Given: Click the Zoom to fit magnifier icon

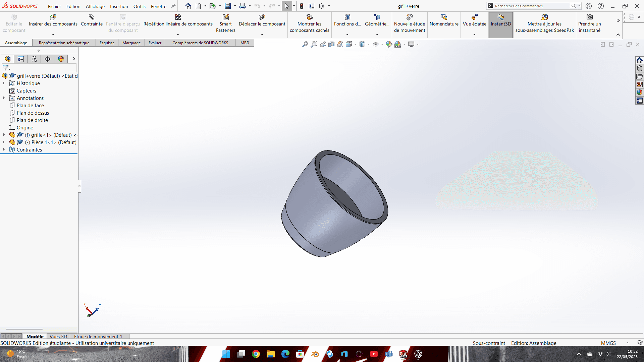Looking at the screenshot, I should [305, 44].
